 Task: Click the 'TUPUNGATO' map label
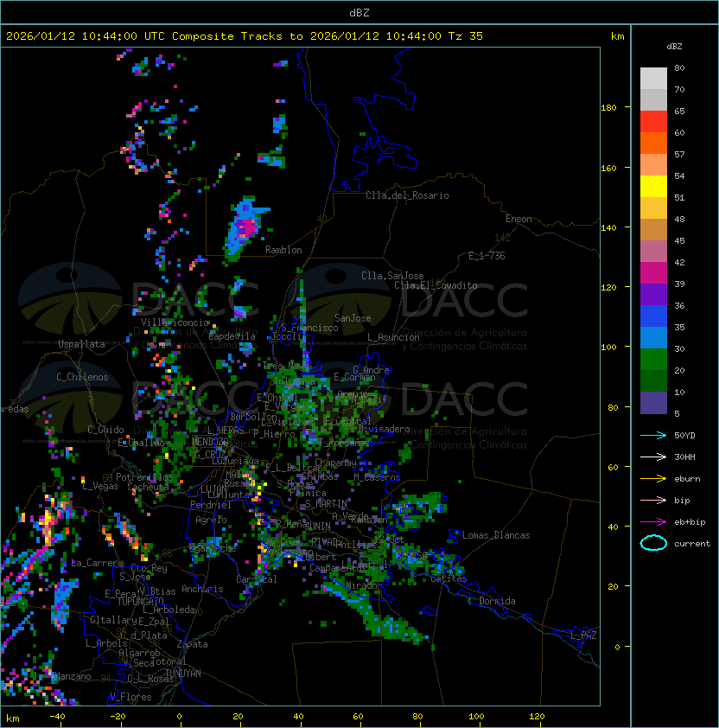(141, 601)
